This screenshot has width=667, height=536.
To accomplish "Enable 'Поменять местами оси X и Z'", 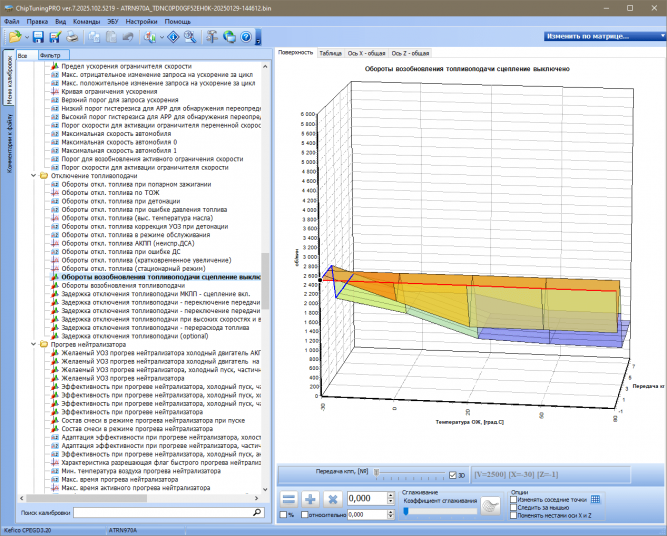I will click(x=513, y=515).
